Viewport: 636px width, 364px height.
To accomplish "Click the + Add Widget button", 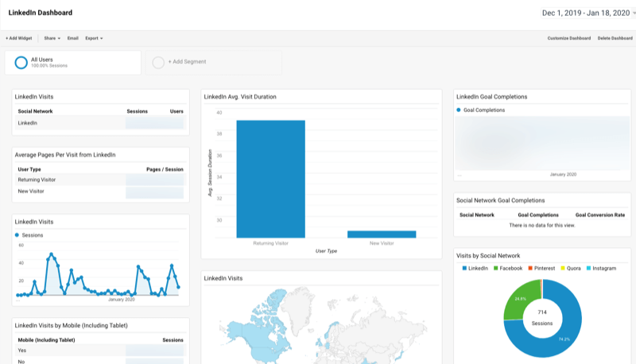I will [18, 38].
